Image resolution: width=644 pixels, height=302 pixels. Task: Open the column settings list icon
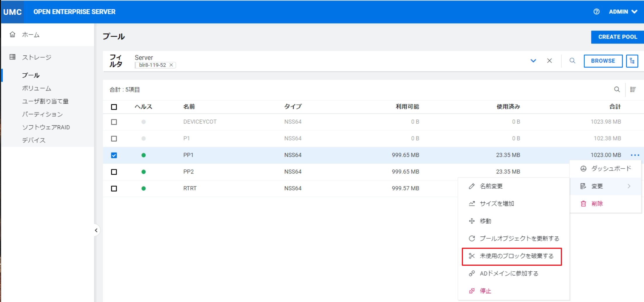pos(633,89)
